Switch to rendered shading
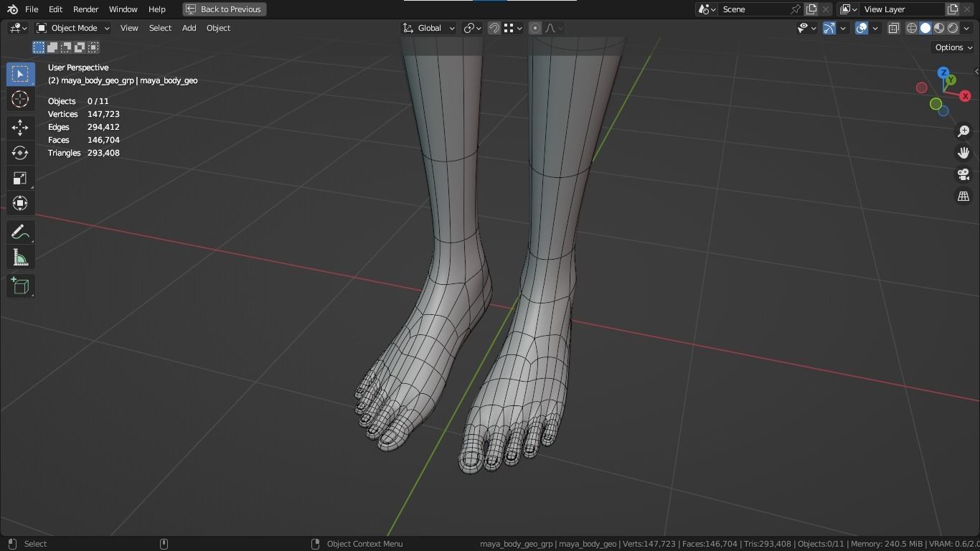This screenshot has height=551, width=980. pos(953,28)
